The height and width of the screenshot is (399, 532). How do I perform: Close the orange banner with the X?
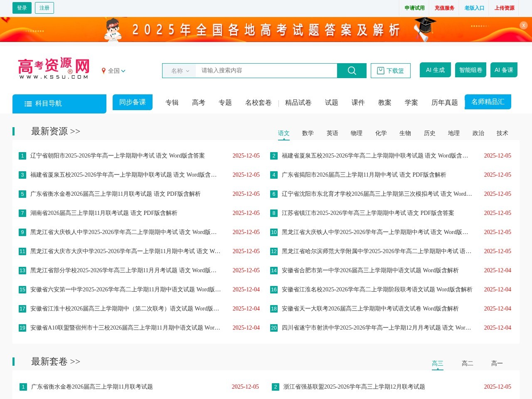(523, 25)
